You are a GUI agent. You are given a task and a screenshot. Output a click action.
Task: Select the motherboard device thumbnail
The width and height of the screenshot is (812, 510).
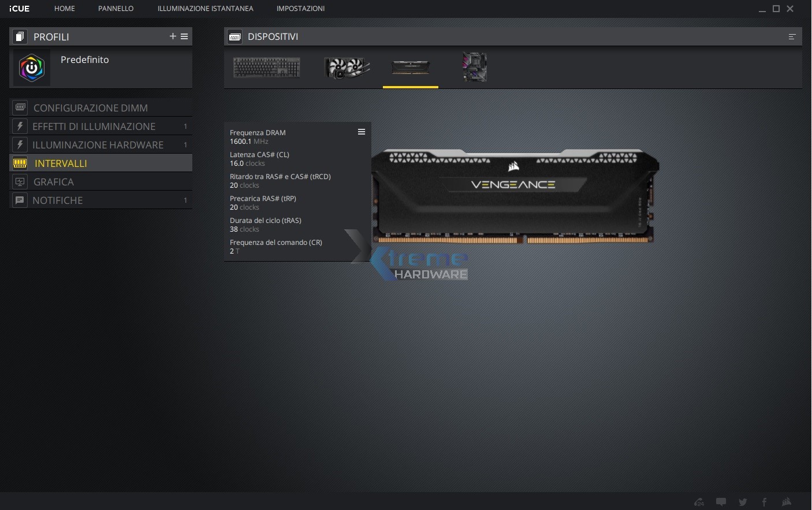(475, 68)
